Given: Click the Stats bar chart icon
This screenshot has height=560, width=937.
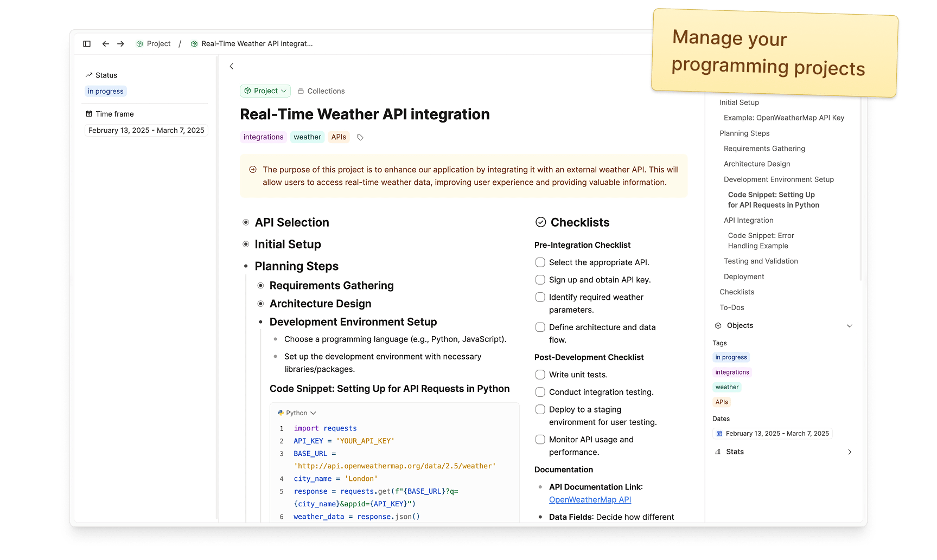Looking at the screenshot, I should 718,452.
